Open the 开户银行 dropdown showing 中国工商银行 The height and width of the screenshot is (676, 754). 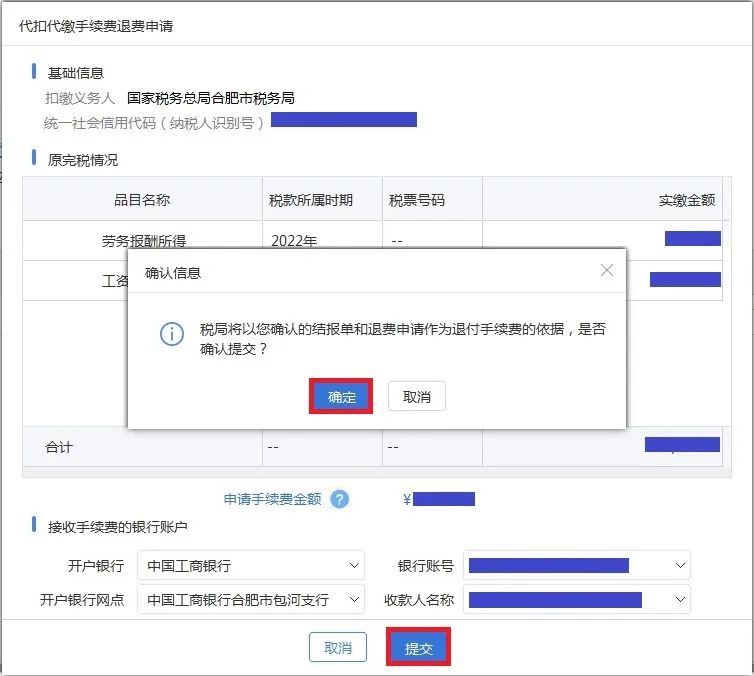click(x=251, y=565)
